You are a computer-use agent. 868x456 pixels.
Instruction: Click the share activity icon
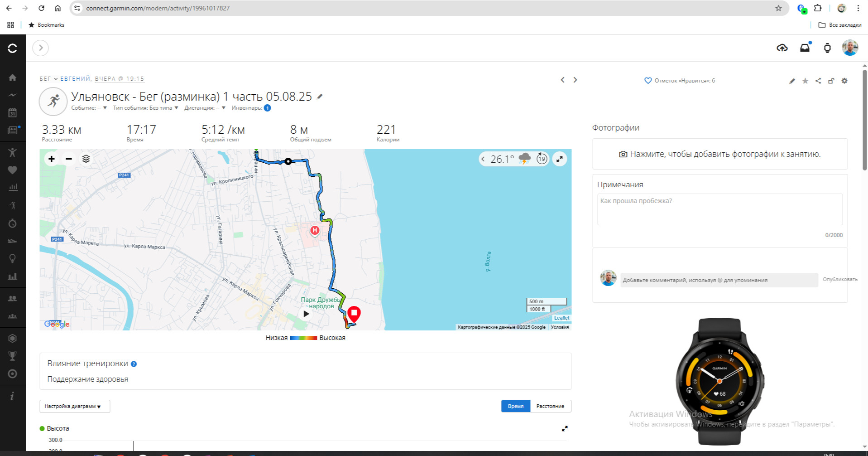[x=818, y=81]
